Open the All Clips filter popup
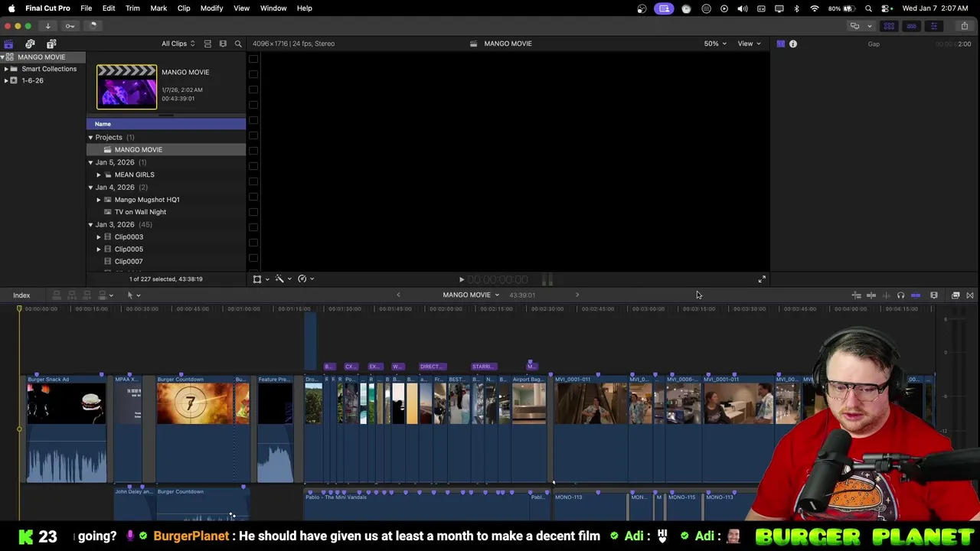Screen dimensions: 980x551 (x=178, y=44)
